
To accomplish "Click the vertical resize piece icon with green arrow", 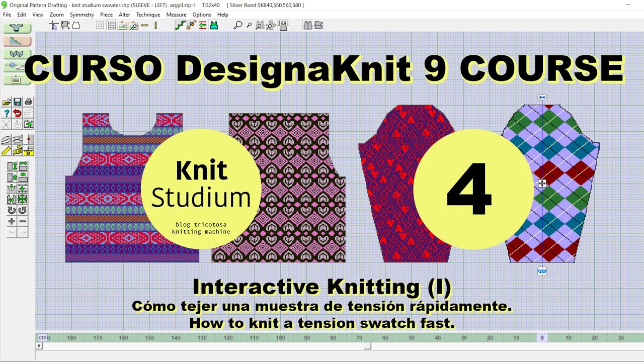I will tap(12, 165).
